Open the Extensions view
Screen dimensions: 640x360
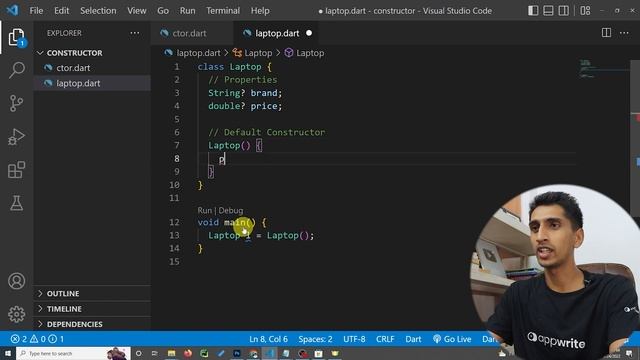click(x=16, y=170)
